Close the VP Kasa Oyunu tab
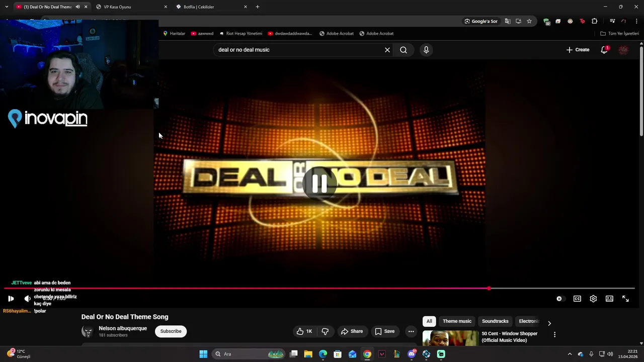Image resolution: width=644 pixels, height=362 pixels. [166, 7]
